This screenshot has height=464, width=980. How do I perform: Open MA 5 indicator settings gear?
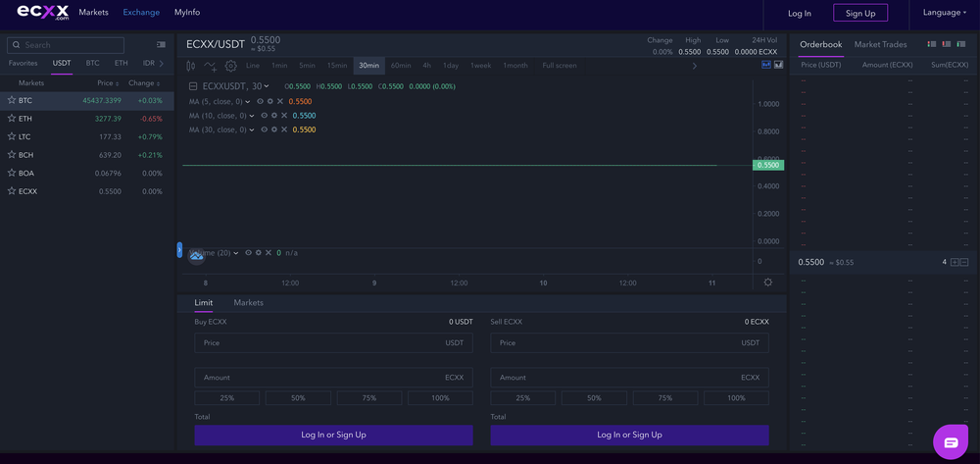(270, 101)
